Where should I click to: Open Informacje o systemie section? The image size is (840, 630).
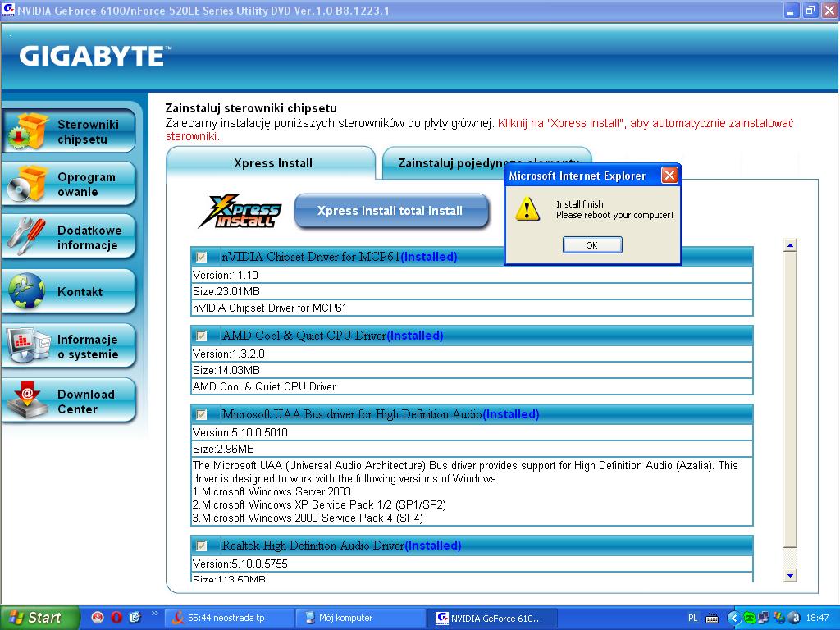(69, 346)
